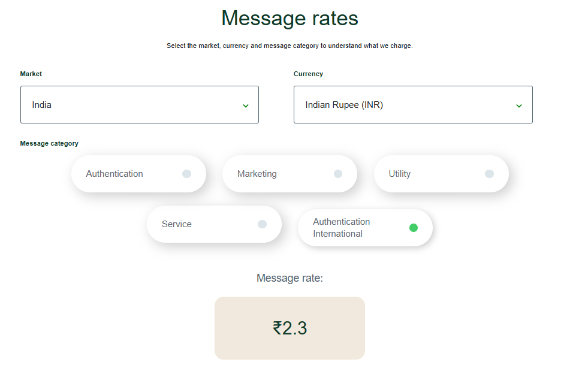This screenshot has width=588, height=374.
Task: Select the Utility message category
Action: [441, 173]
